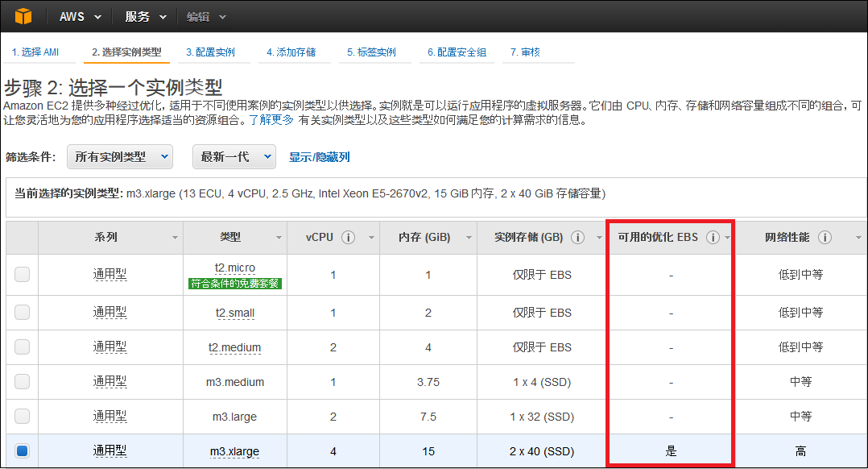868x469 pixels.
Task: Open the 最新一代 filter dropdown
Action: tap(234, 156)
